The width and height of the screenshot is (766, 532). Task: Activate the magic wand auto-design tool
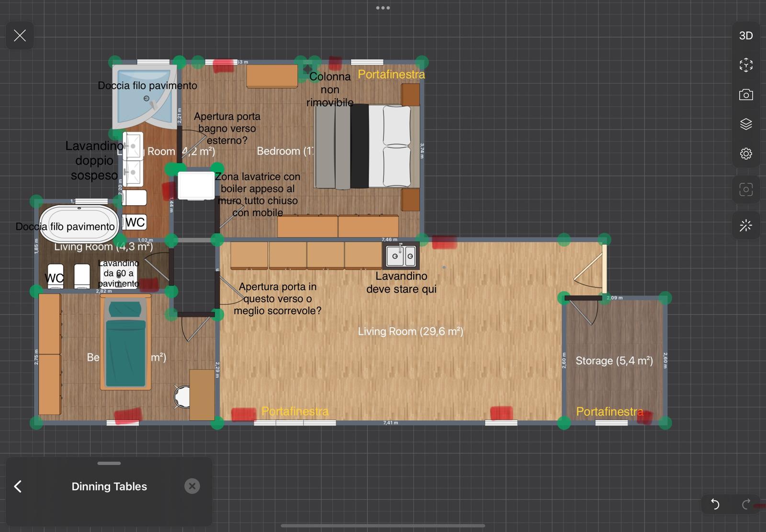coord(745,226)
